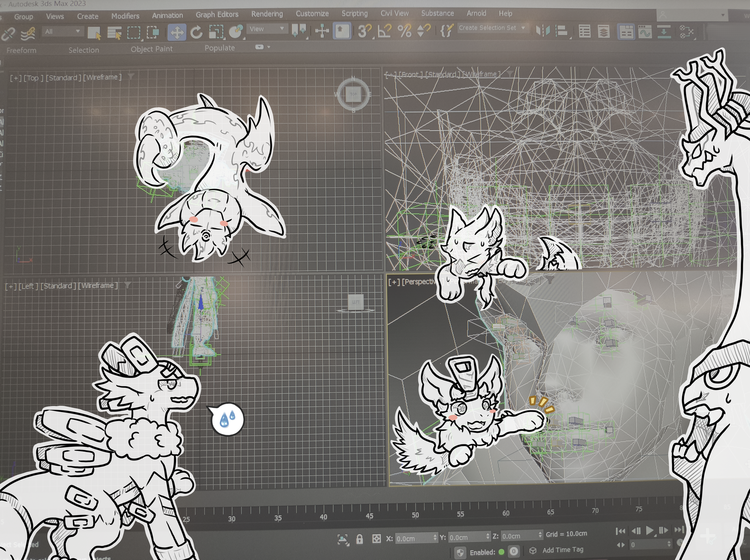The image size is (750, 560).
Task: Toggle the 3D Snaps button
Action: click(x=365, y=31)
